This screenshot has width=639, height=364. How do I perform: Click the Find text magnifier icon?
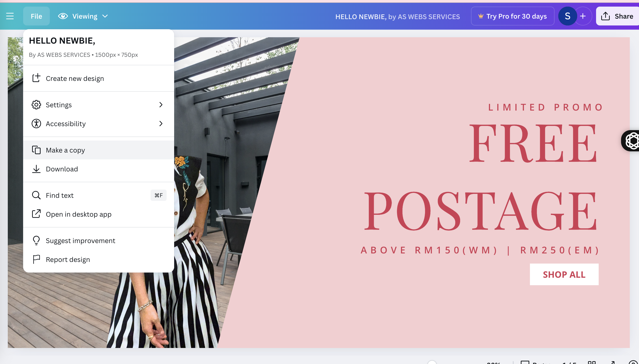(x=36, y=195)
